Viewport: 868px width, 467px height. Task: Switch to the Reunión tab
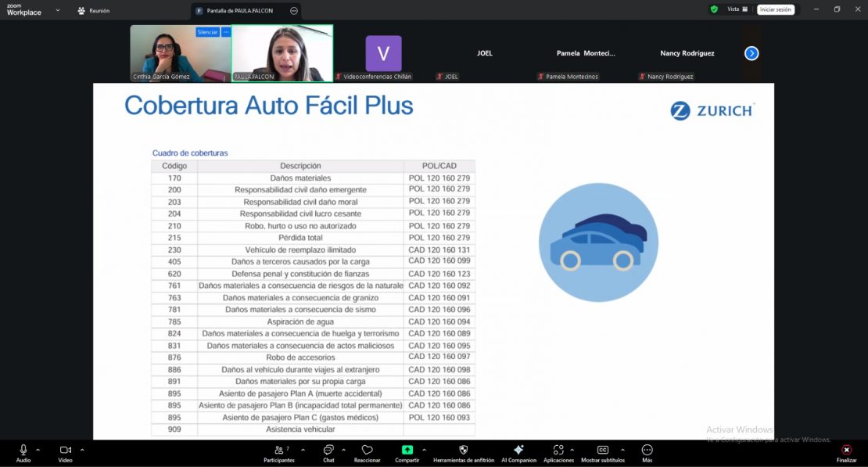(x=94, y=11)
